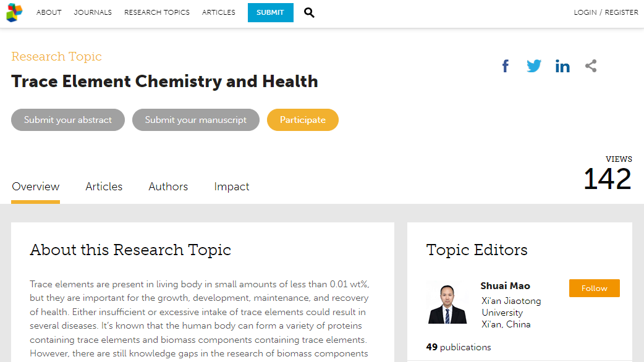Open the Journals menu
Image resolution: width=644 pixels, height=362 pixels.
click(93, 12)
